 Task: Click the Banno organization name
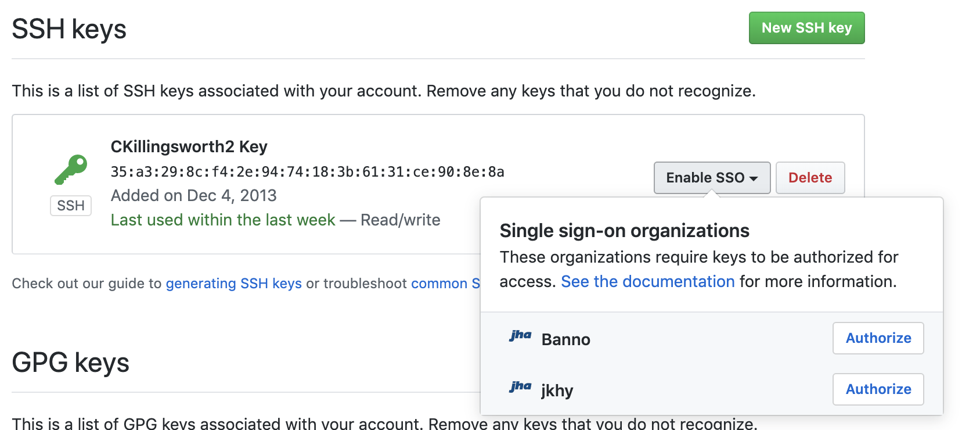point(565,340)
